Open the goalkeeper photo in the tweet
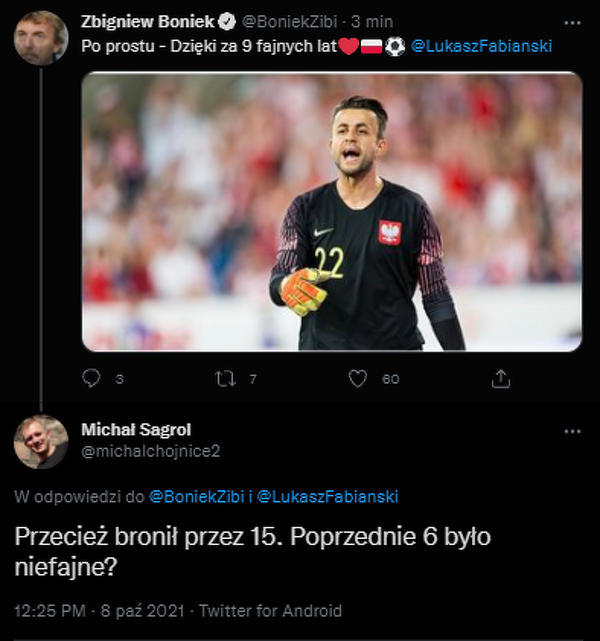 [331, 211]
